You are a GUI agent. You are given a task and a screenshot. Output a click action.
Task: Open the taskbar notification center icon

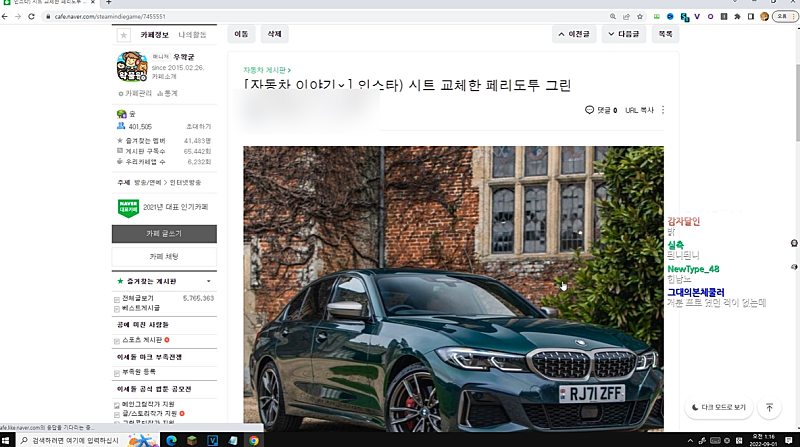pos(789,440)
